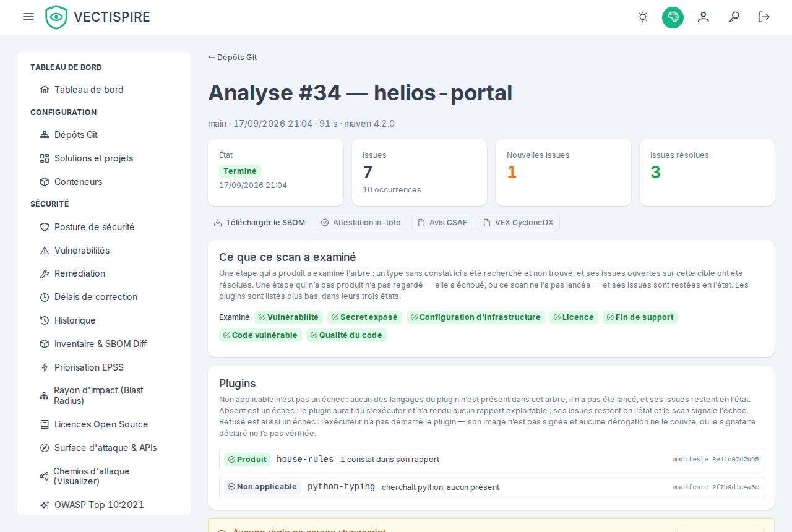Click the Rayon d'impact icon
The height and width of the screenshot is (532, 792).
[44, 396]
